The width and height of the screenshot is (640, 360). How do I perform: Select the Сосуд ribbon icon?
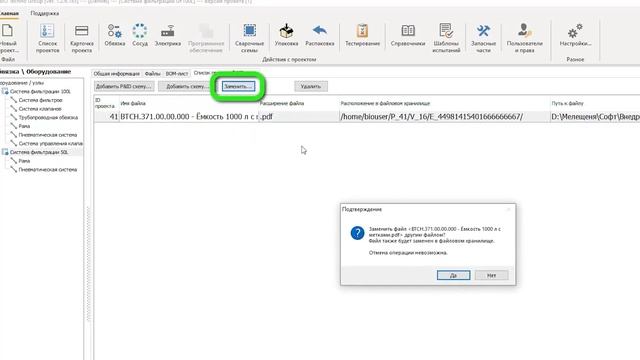(x=140, y=35)
